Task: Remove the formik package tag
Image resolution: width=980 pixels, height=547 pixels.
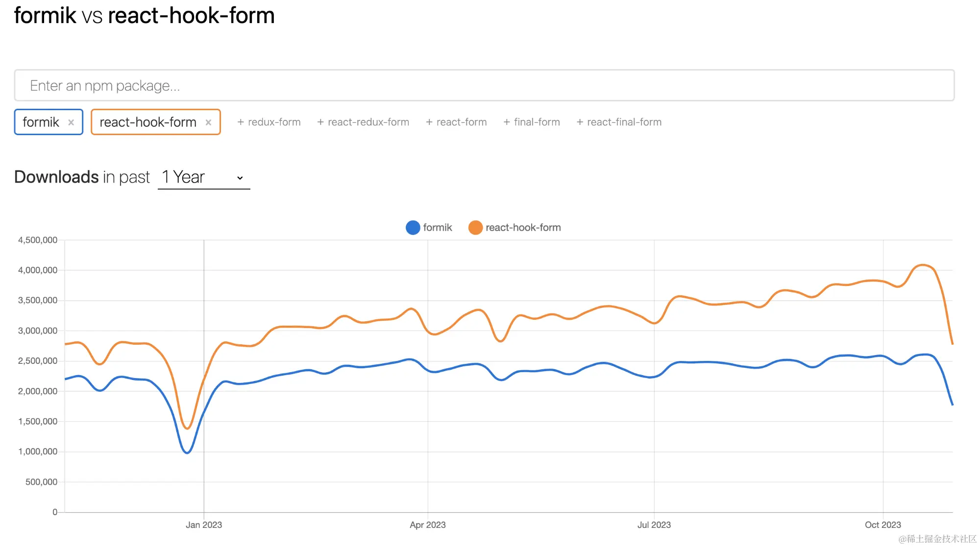Action: click(71, 122)
